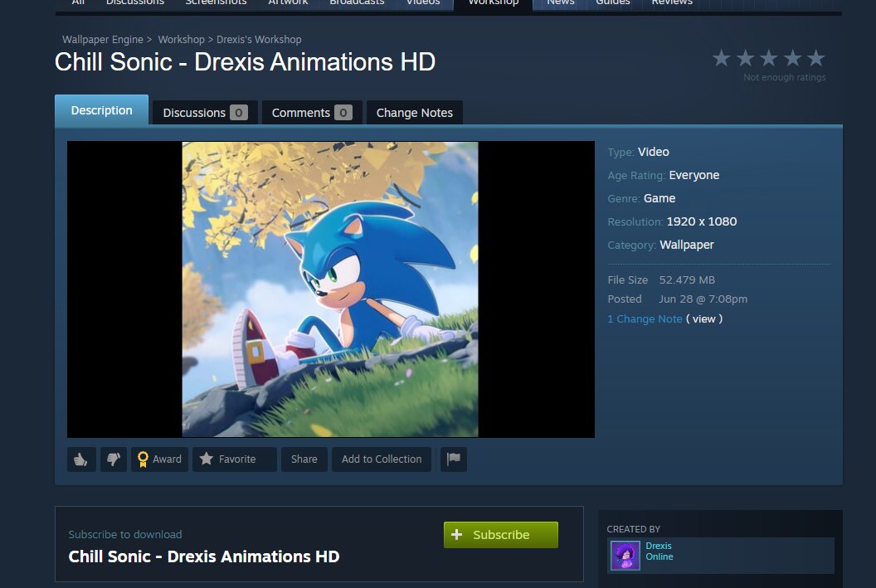Click the 'Jun 28 @ 7:08pm' posted date
This screenshot has height=588, width=876.
tap(703, 299)
